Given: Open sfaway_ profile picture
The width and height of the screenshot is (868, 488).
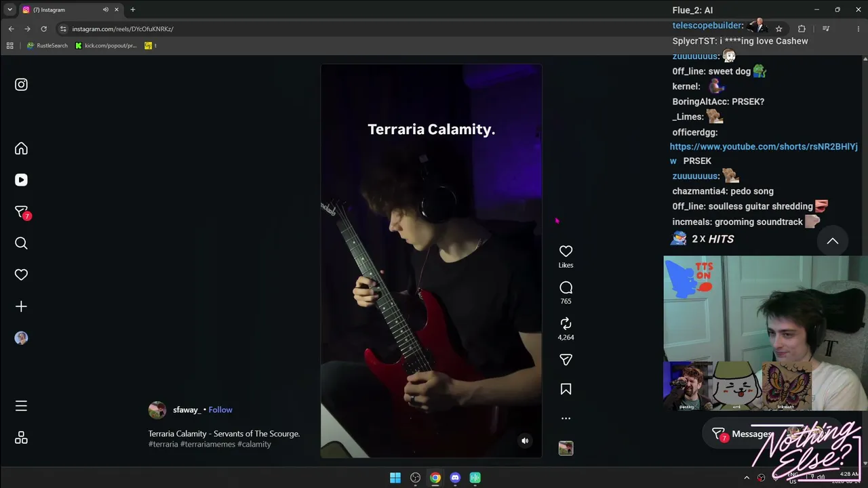Looking at the screenshot, I should (x=157, y=410).
